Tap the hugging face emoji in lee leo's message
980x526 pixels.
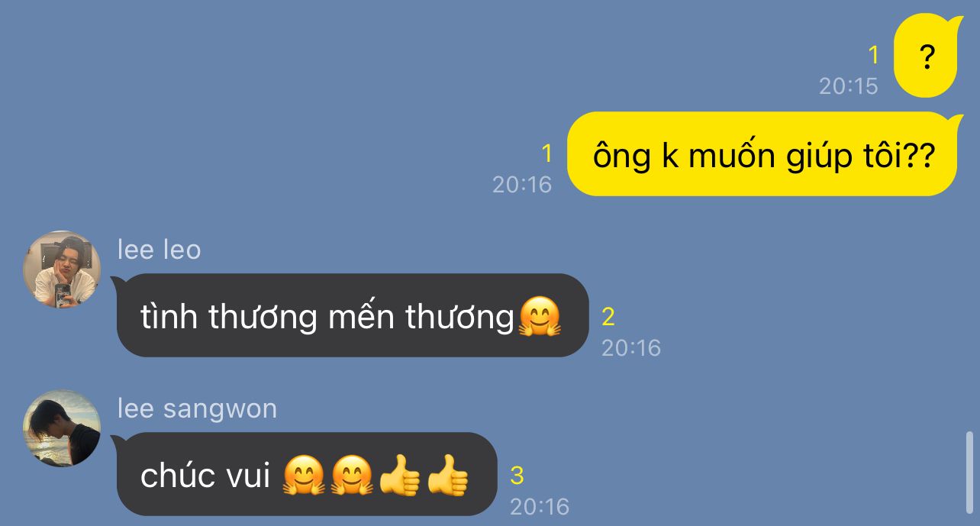tap(540, 317)
